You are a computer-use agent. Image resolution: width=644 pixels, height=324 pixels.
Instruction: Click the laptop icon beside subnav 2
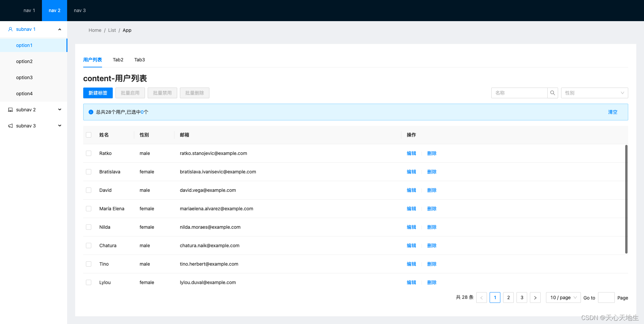[x=10, y=110]
